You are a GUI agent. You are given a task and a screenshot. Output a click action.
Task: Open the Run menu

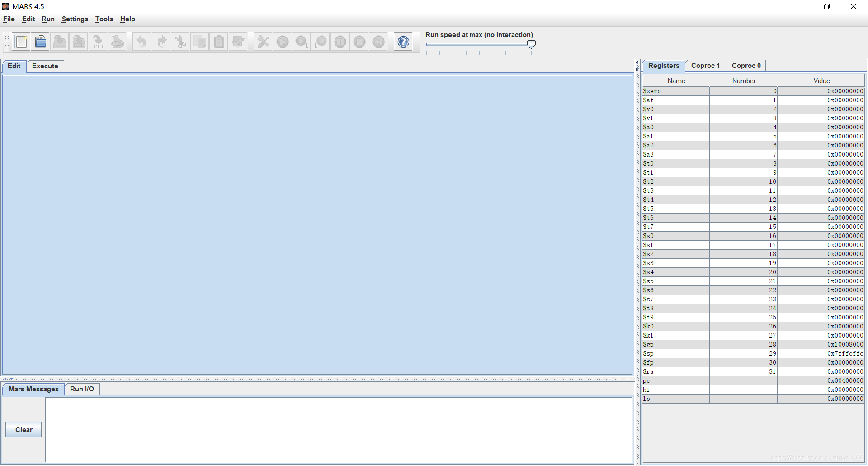48,19
